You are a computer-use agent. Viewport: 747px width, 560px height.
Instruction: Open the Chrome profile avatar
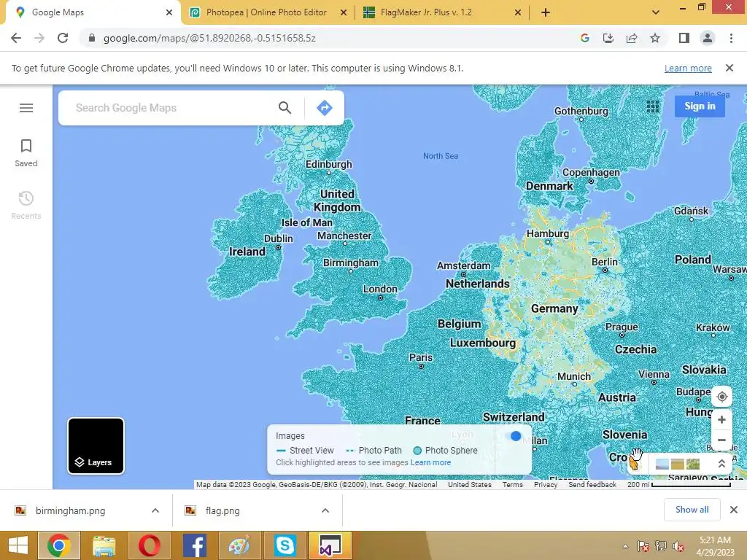coord(708,38)
